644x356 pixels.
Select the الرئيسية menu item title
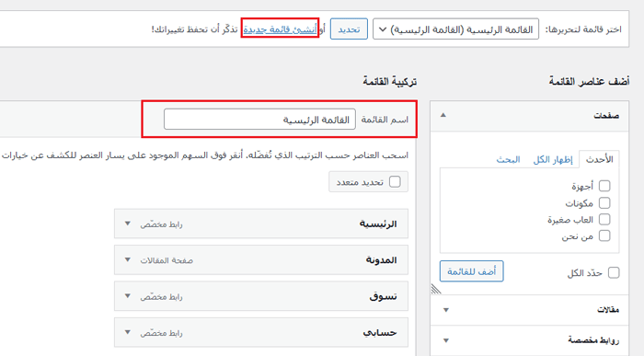pyautogui.click(x=378, y=224)
